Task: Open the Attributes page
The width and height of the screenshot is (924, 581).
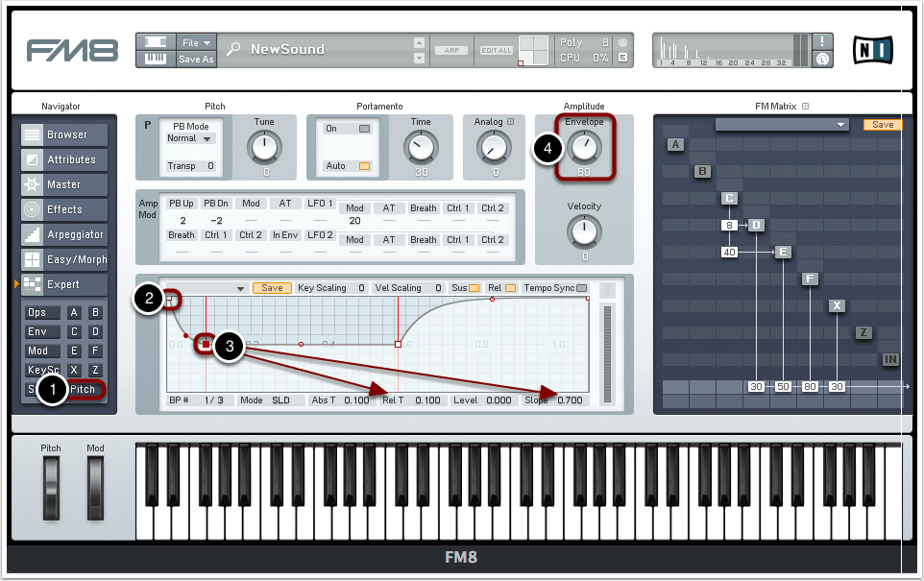Action: (x=64, y=160)
